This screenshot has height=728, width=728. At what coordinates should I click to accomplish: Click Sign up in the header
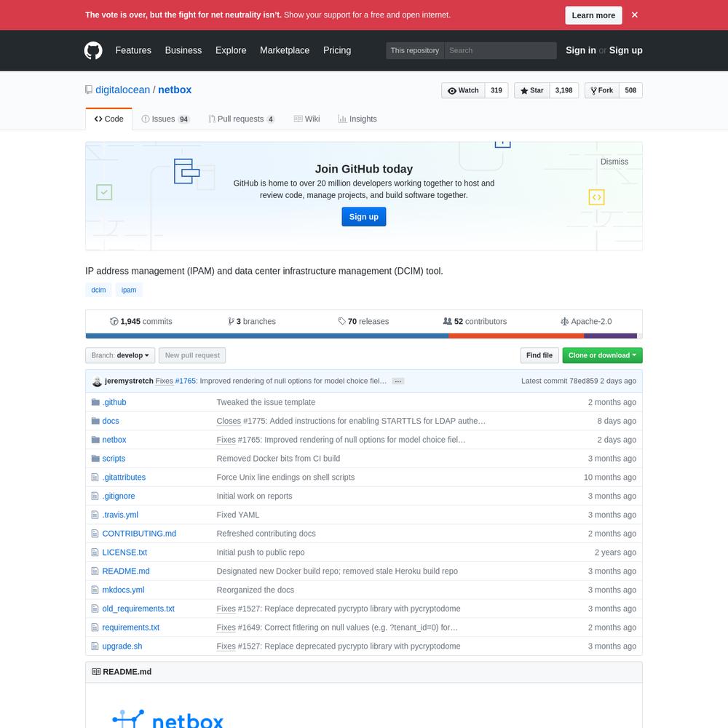(x=625, y=50)
